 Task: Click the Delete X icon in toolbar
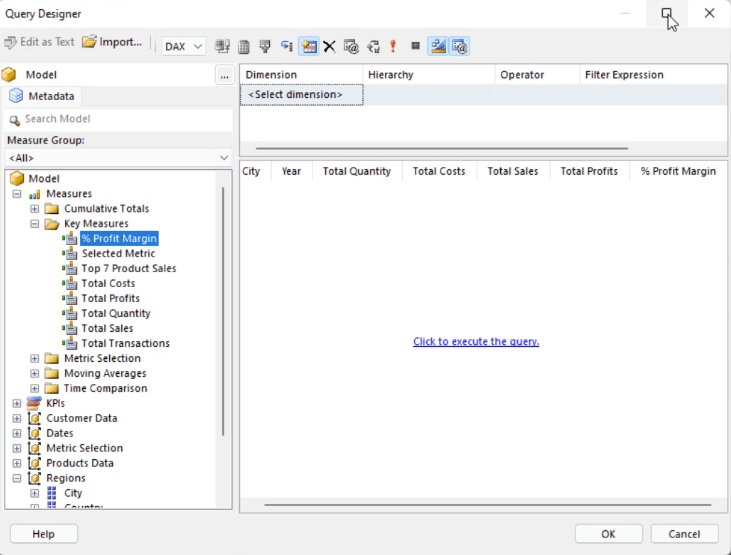coord(329,46)
